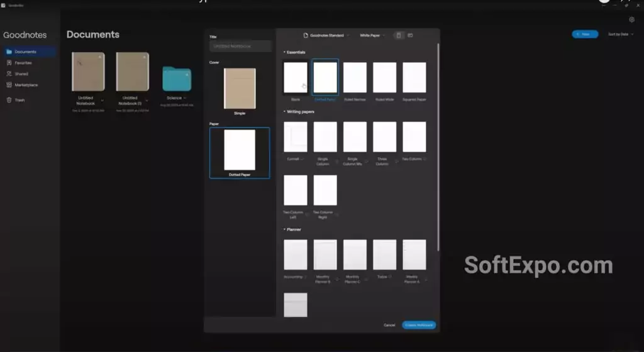This screenshot has width=644, height=352.
Task: Open the Documents section in sidebar
Action: (29, 52)
